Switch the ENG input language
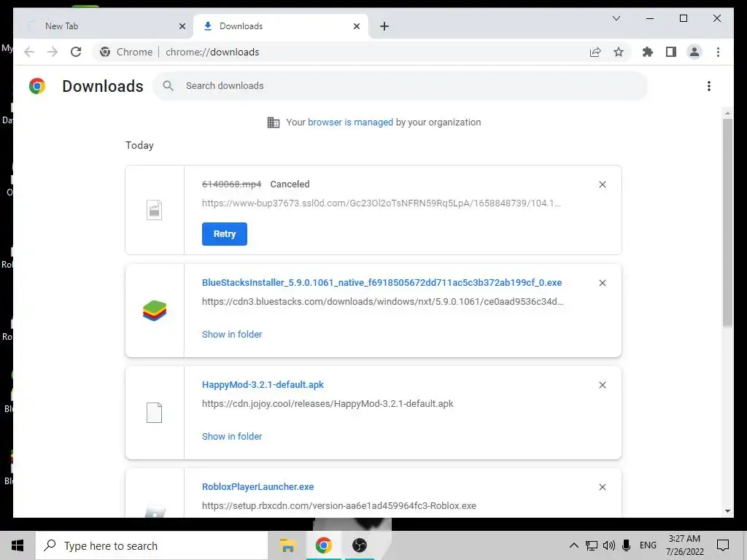This screenshot has height=560, width=747. (x=648, y=545)
